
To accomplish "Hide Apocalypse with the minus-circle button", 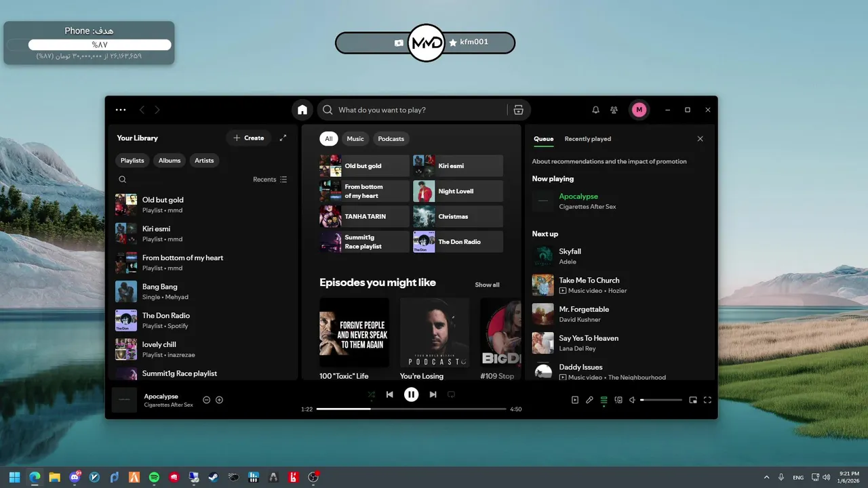I will point(207,400).
